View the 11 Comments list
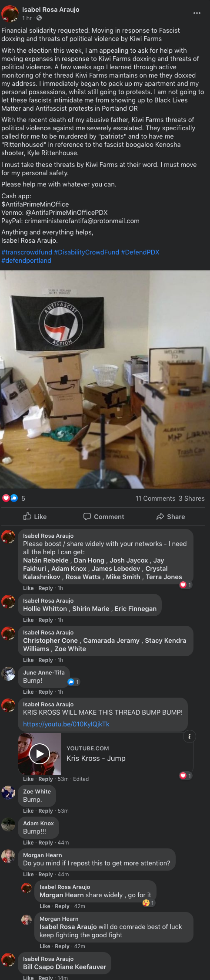The height and width of the screenshot is (980, 210). pos(155,498)
